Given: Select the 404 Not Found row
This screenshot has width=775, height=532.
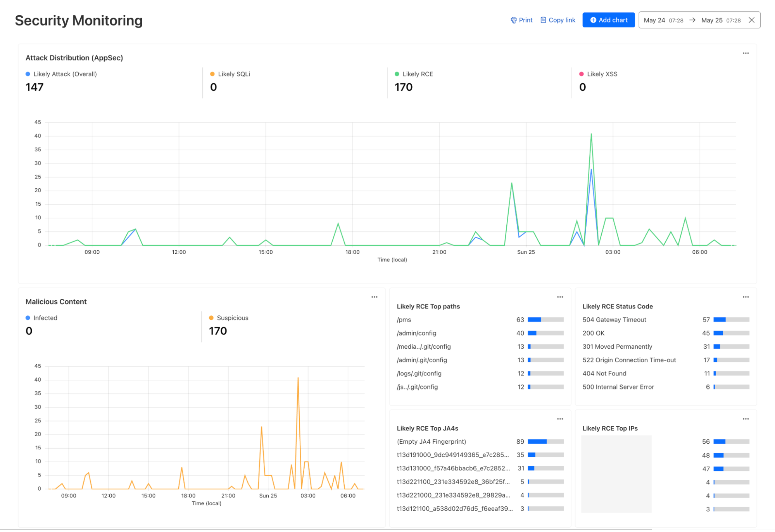Looking at the screenshot, I should [666, 374].
